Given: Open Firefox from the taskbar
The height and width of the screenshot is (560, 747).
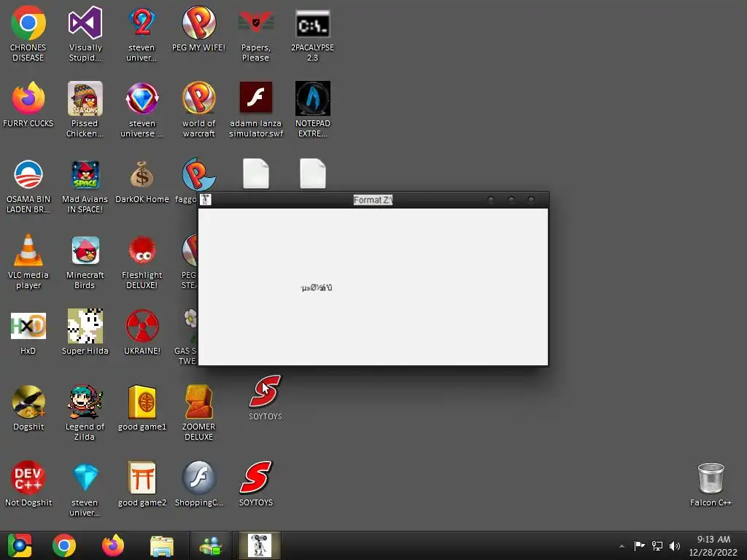Looking at the screenshot, I should click(x=113, y=545).
